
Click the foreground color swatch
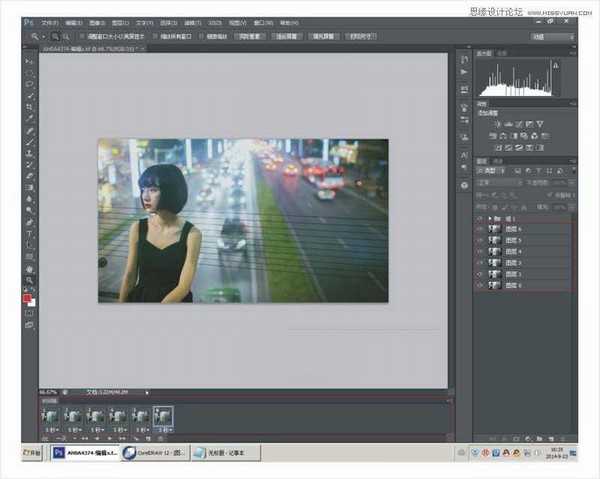tap(26, 298)
